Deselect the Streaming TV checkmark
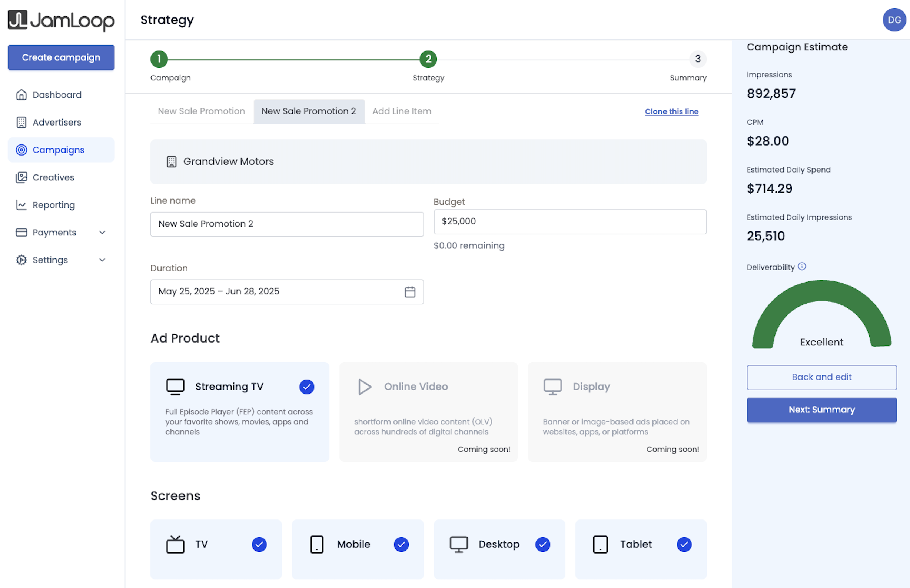Image resolution: width=910 pixels, height=588 pixels. 307,387
